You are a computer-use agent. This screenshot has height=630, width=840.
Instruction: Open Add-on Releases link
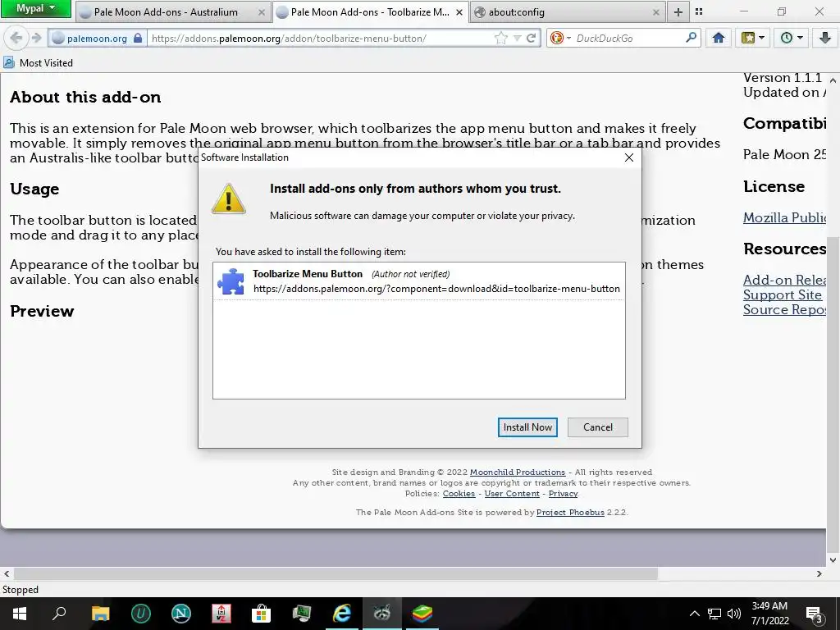click(784, 280)
